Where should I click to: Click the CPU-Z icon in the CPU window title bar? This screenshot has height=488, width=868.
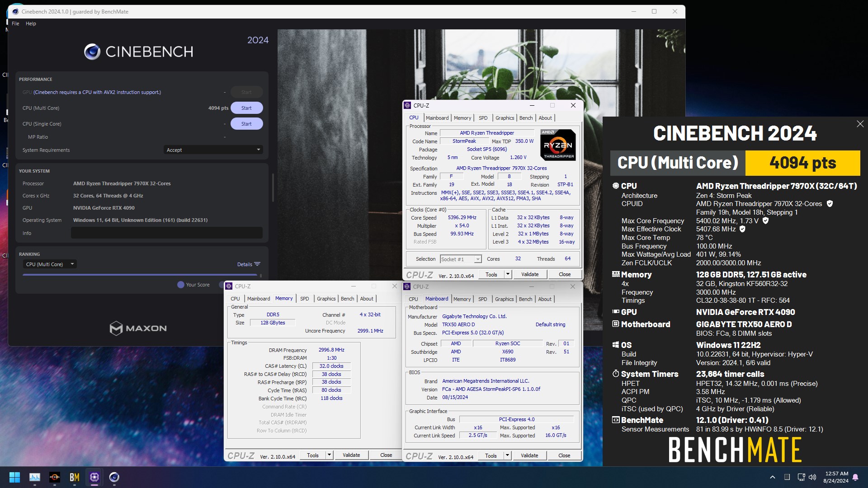point(407,105)
